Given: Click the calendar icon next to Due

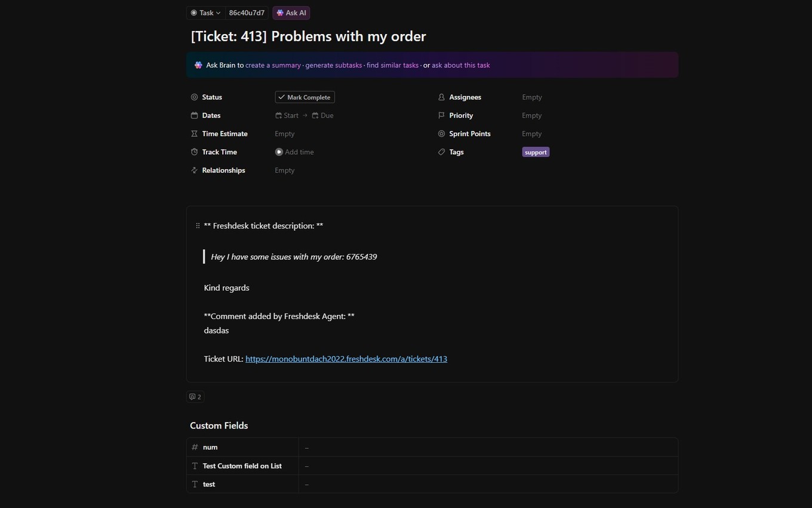Looking at the screenshot, I should tap(315, 115).
